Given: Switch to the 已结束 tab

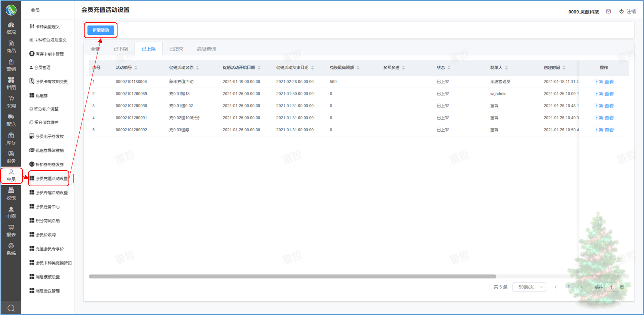Looking at the screenshot, I should coord(176,49).
